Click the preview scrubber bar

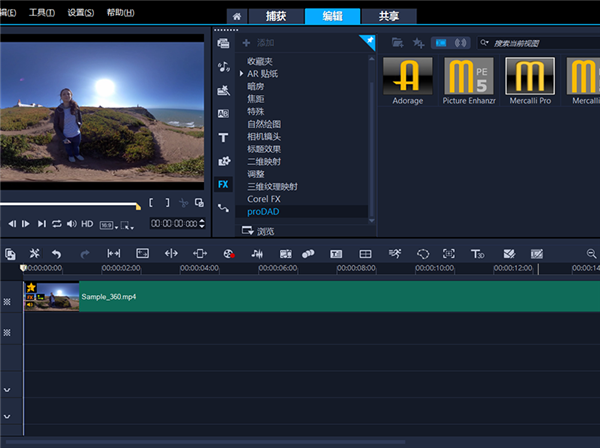click(70, 206)
